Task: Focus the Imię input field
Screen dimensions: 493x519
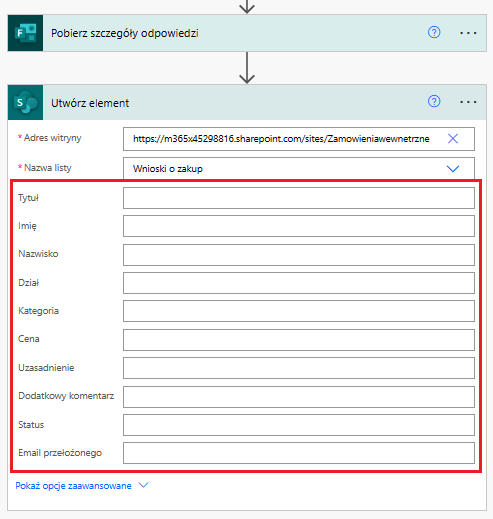Action: pyautogui.click(x=299, y=226)
